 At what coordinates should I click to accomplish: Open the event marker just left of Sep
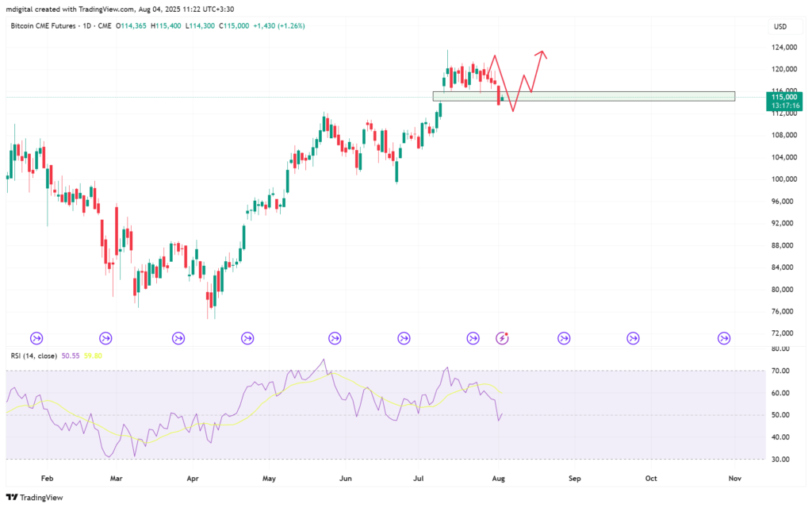[564, 338]
